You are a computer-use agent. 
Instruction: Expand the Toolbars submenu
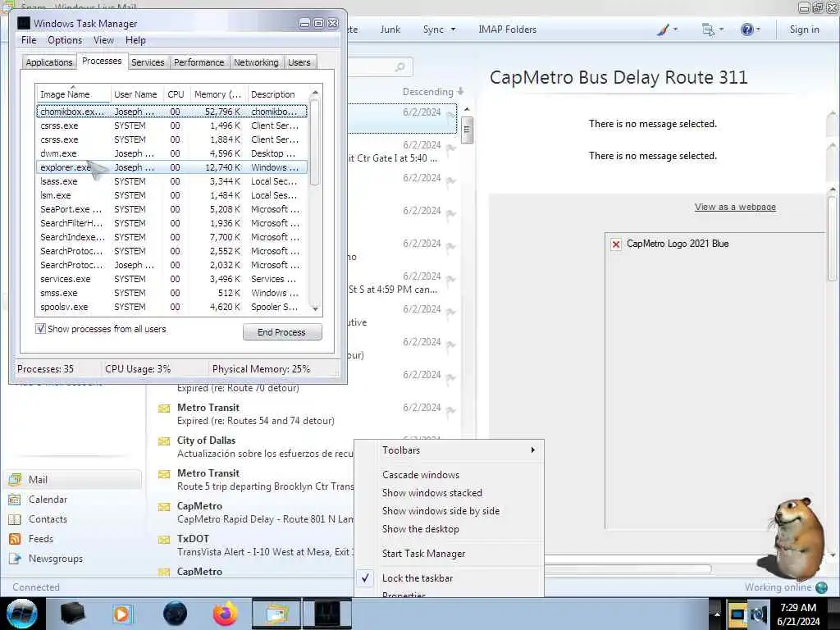(449, 450)
